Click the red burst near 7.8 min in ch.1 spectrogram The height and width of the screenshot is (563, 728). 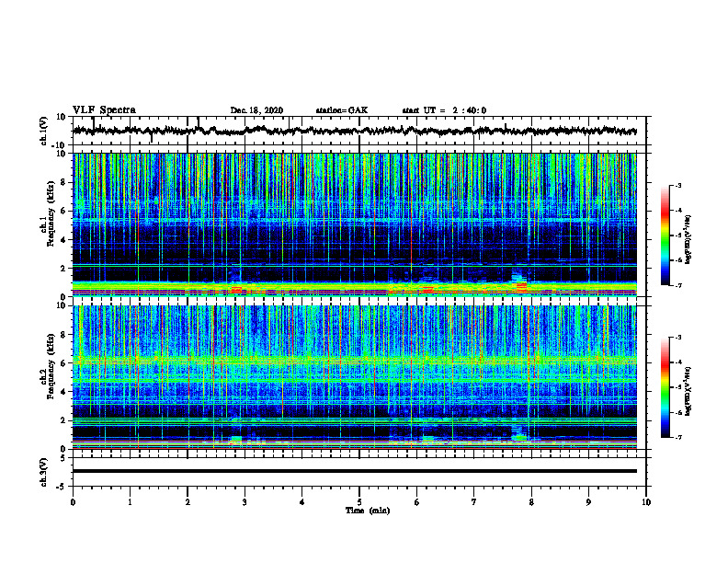point(521,285)
